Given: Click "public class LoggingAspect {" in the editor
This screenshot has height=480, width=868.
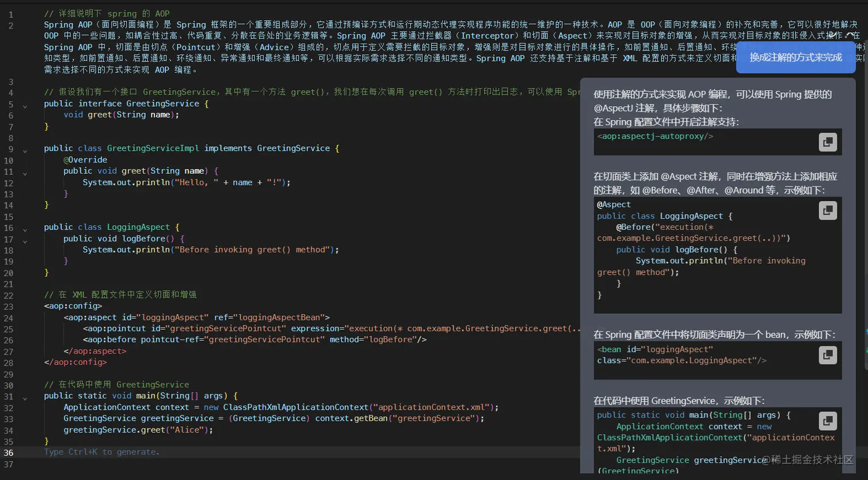Looking at the screenshot, I should click(112, 227).
